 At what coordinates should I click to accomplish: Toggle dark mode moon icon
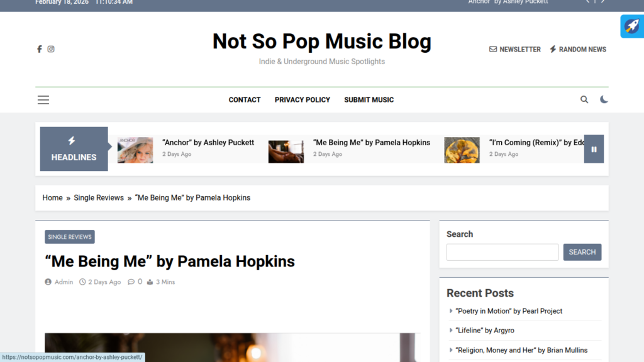click(x=604, y=99)
